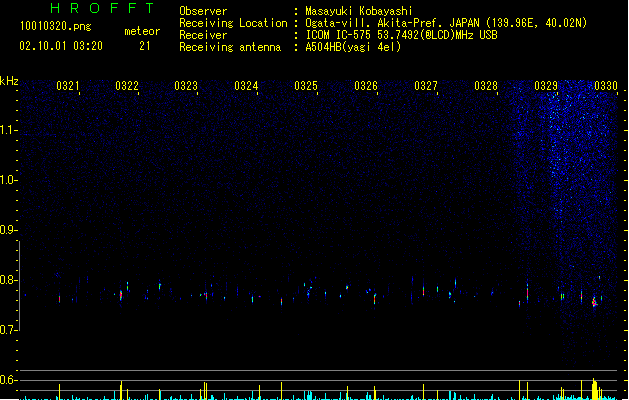Image resolution: width=629 pixels, height=400 pixels.
Task: Click the meteor label
Action: (x=142, y=31)
